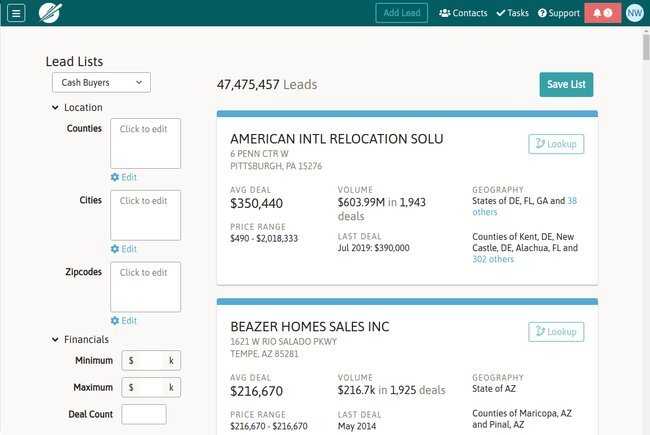The width and height of the screenshot is (650, 435).
Task: Click Lookup for Beazer Homes Sales
Action: 556,332
